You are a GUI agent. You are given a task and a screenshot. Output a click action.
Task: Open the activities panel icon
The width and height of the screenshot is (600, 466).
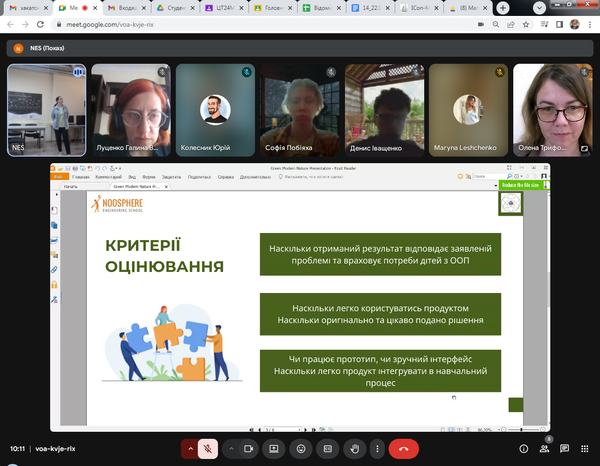585,449
